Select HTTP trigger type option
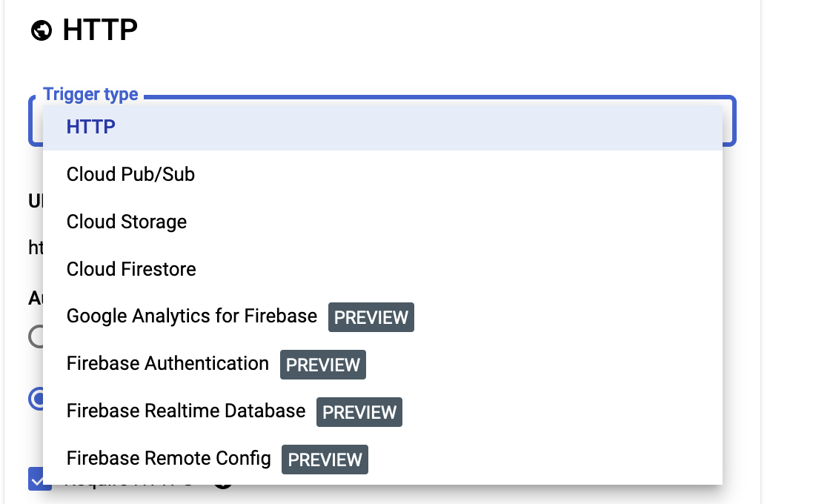Viewport: 833px width, 504px height. [382, 127]
